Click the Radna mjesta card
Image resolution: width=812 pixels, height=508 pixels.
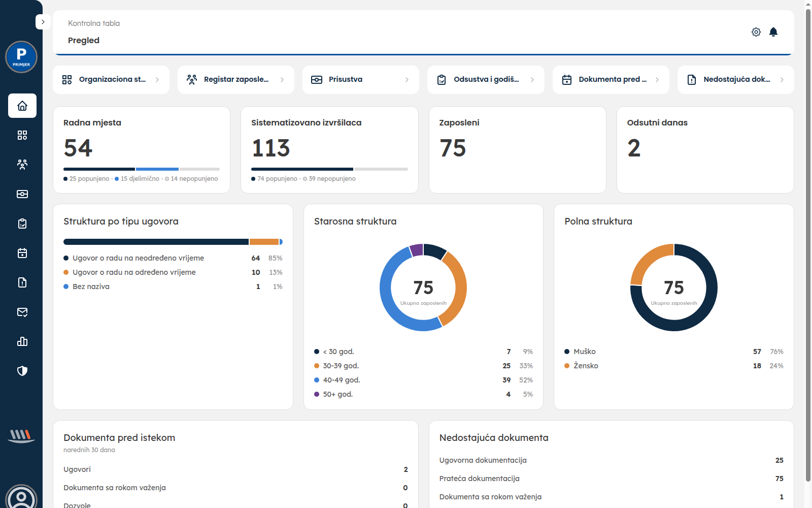click(x=142, y=150)
